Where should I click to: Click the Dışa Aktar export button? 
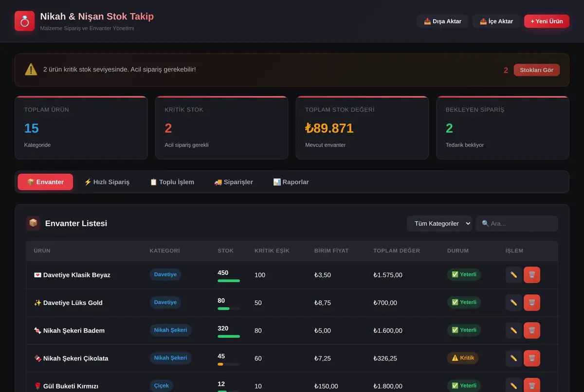tap(442, 21)
